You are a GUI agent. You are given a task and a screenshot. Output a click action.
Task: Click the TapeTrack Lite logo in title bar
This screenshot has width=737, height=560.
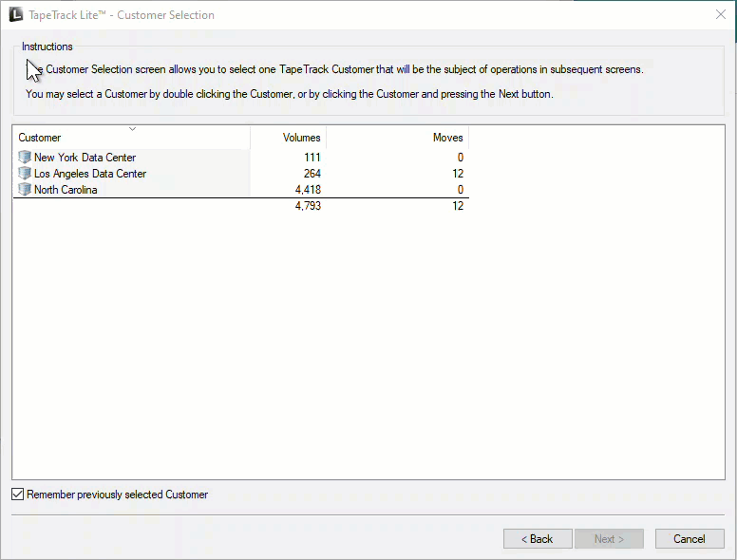[x=16, y=14]
